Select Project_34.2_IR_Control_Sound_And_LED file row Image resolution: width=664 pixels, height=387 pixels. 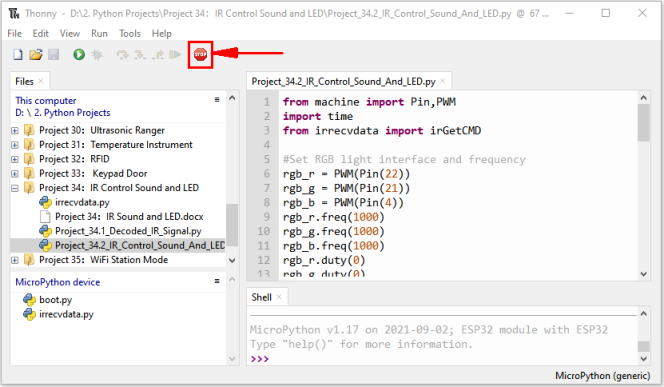(118, 246)
